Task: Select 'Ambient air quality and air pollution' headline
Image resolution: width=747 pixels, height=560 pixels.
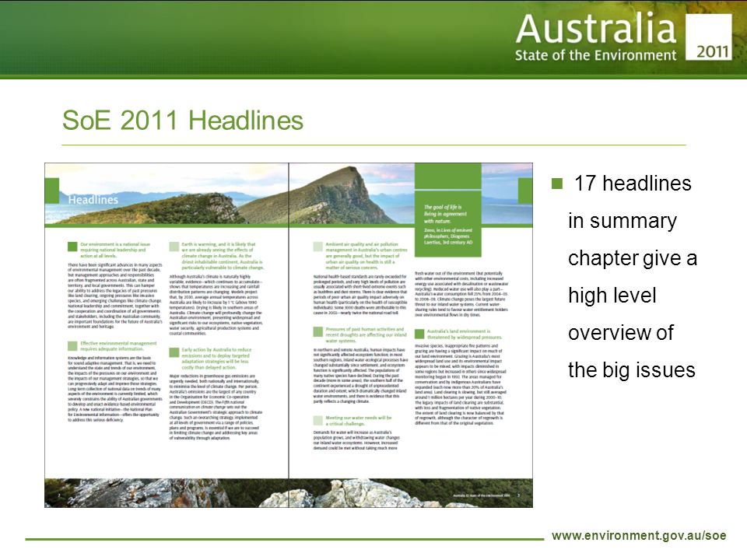Action: [366, 256]
